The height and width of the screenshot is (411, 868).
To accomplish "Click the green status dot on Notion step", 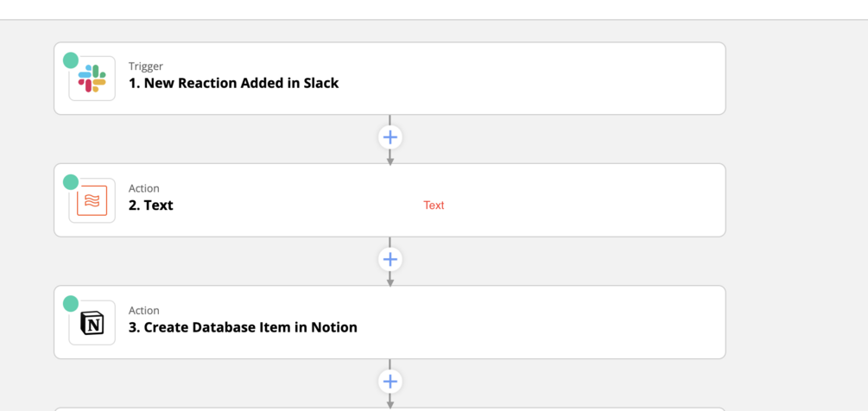I will (x=71, y=304).
